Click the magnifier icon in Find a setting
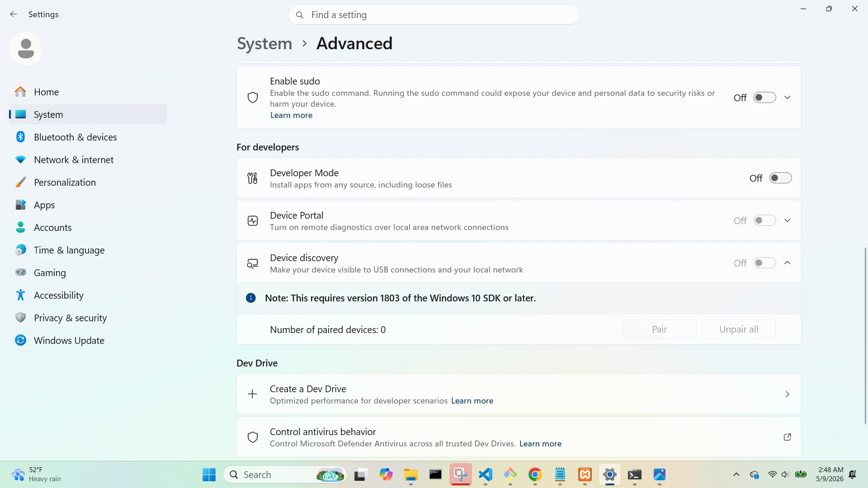Image resolution: width=868 pixels, height=488 pixels. [299, 15]
